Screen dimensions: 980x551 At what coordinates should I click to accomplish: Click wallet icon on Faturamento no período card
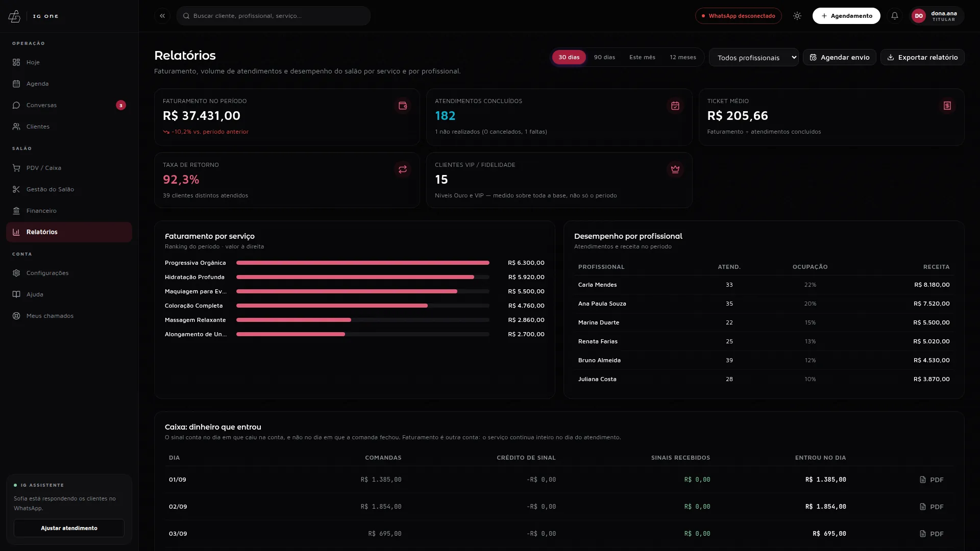pyautogui.click(x=403, y=106)
